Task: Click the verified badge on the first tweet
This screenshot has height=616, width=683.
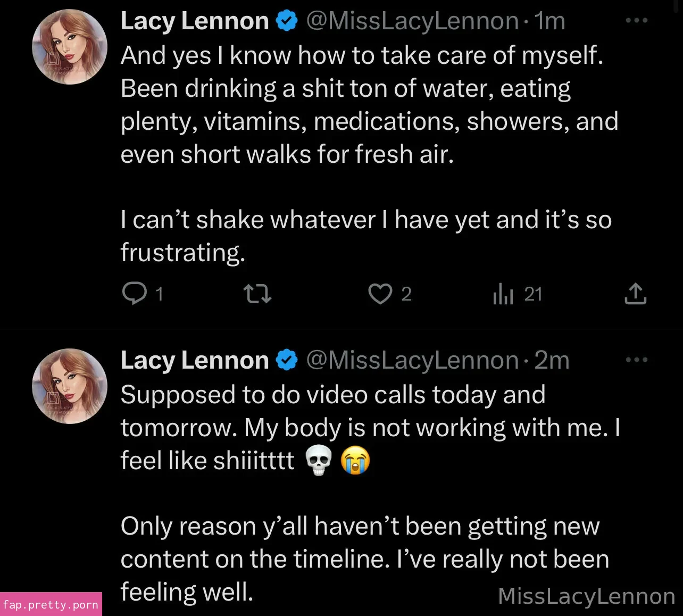Action: (x=287, y=21)
